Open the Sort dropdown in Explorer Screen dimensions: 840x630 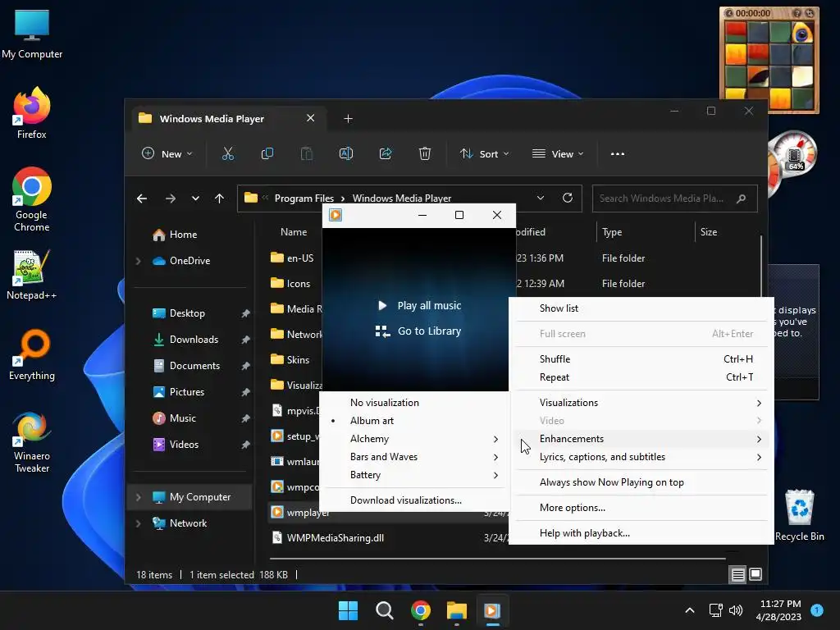(484, 153)
